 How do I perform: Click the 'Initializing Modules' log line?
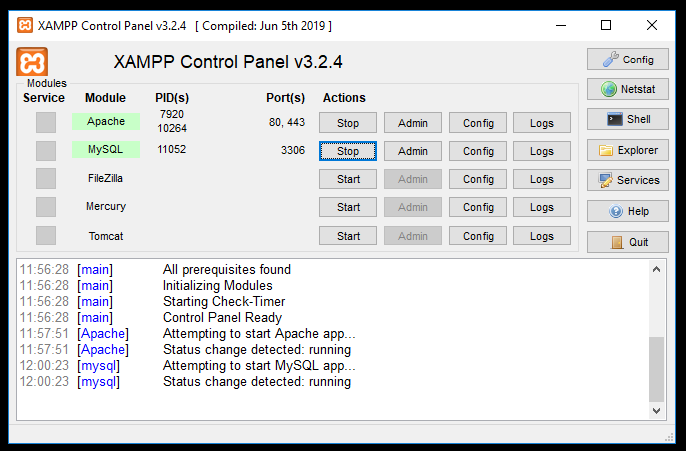(x=217, y=285)
